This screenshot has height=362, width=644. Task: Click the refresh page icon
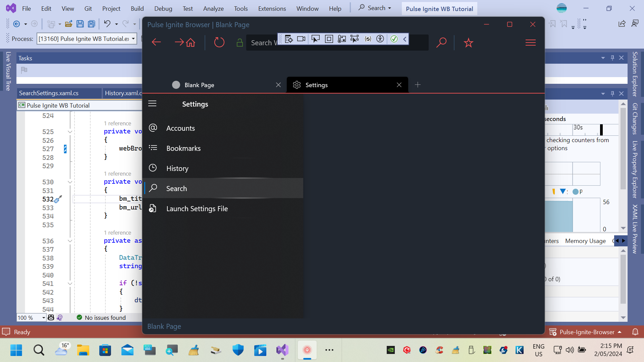219,43
